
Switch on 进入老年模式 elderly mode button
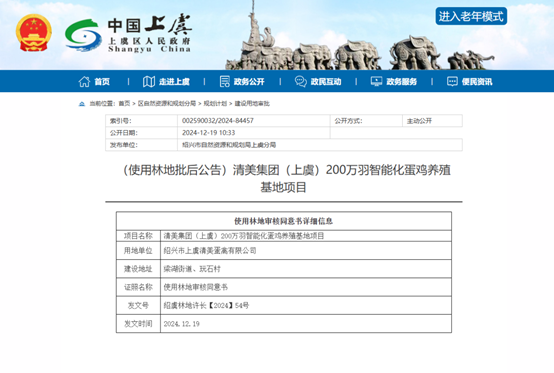(x=471, y=16)
